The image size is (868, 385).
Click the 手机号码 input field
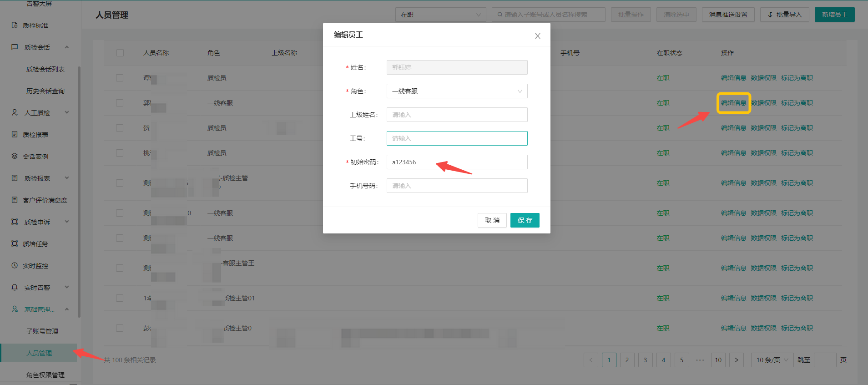457,186
